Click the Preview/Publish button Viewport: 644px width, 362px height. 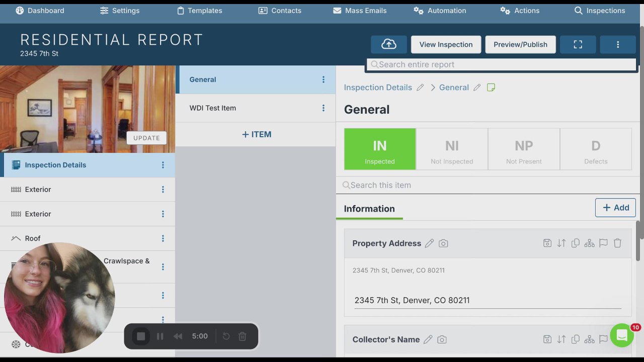(520, 44)
